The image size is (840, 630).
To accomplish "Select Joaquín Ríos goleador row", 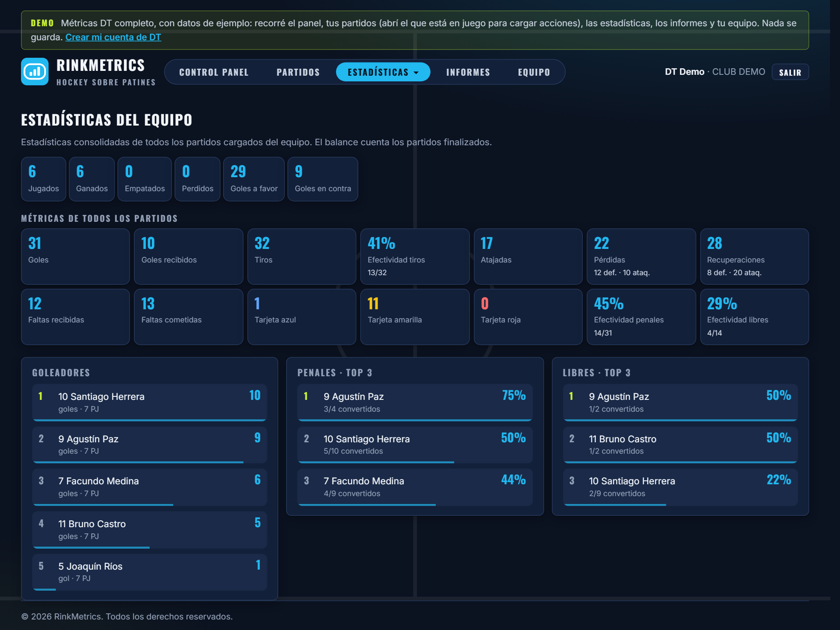I will coord(150,572).
